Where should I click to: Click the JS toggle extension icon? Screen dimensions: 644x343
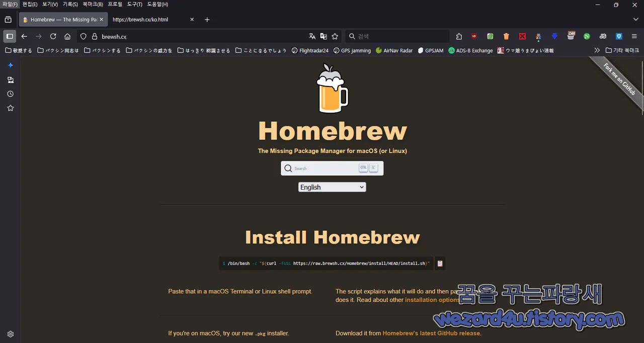point(603,36)
